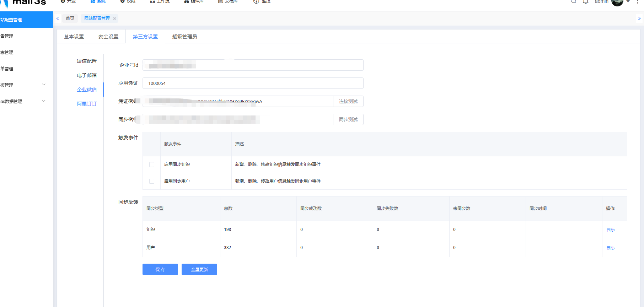The width and height of the screenshot is (644, 307).
Task: Click text 启用同步用户 in trigger table
Action: (177, 181)
